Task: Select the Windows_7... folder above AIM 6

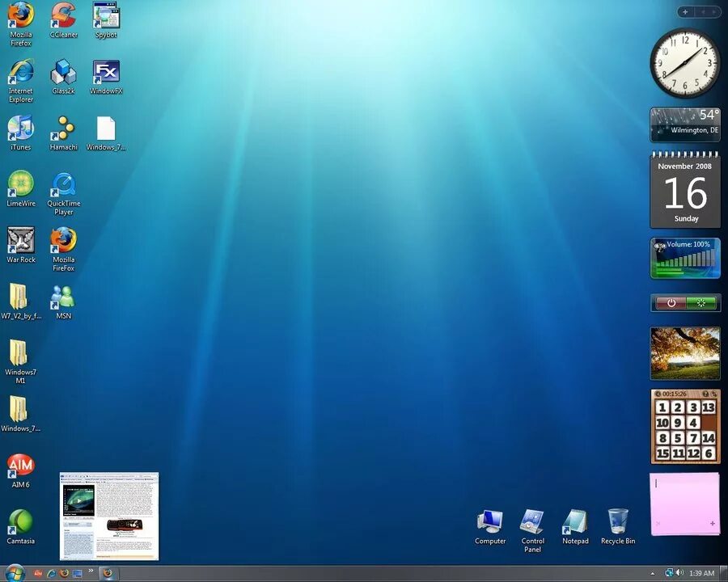Action: 21,414
